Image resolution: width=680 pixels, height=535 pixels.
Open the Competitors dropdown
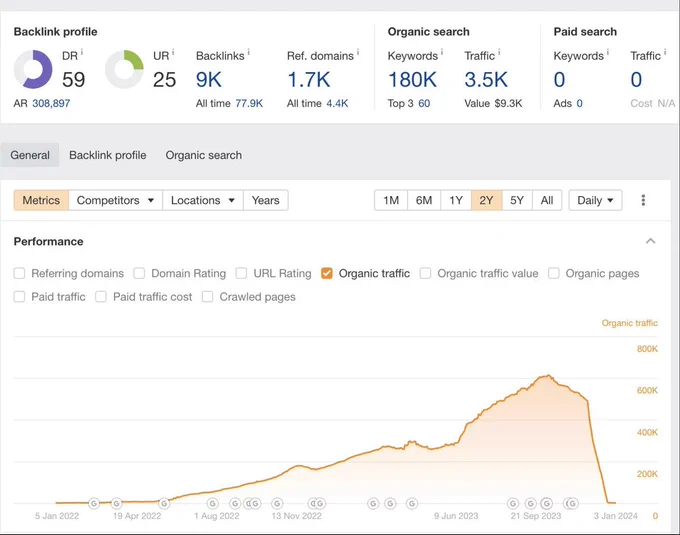[x=115, y=200]
